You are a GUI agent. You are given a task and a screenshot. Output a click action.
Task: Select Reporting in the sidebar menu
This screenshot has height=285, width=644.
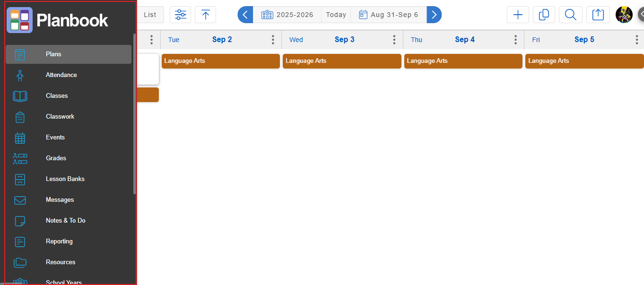69,242
